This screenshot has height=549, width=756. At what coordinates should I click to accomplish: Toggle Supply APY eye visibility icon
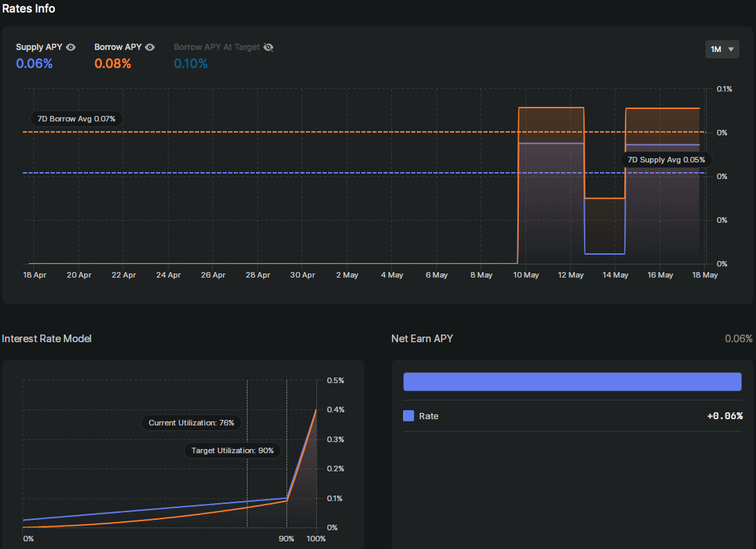71,47
